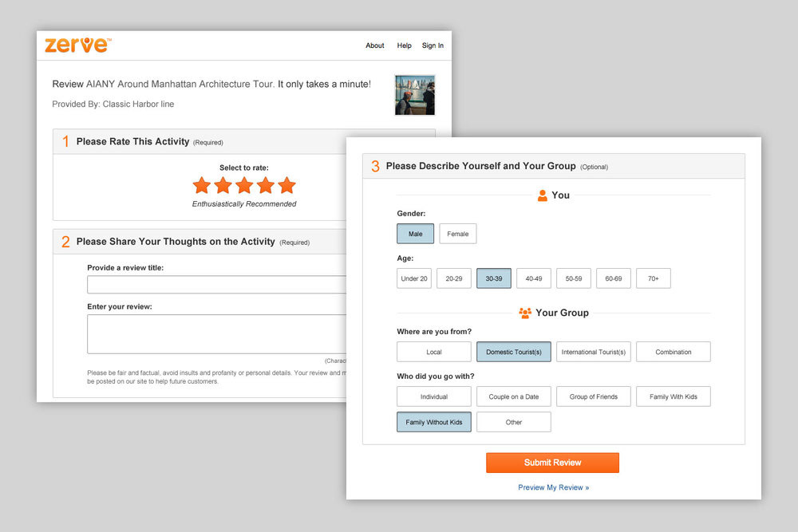This screenshot has width=798, height=532.
Task: Select the first rating star
Action: point(202,185)
